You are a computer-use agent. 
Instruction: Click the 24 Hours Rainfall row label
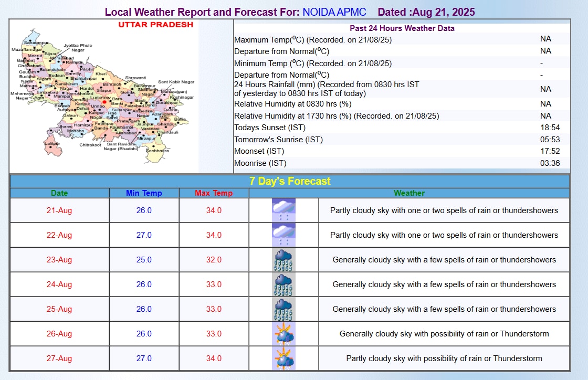pos(327,89)
